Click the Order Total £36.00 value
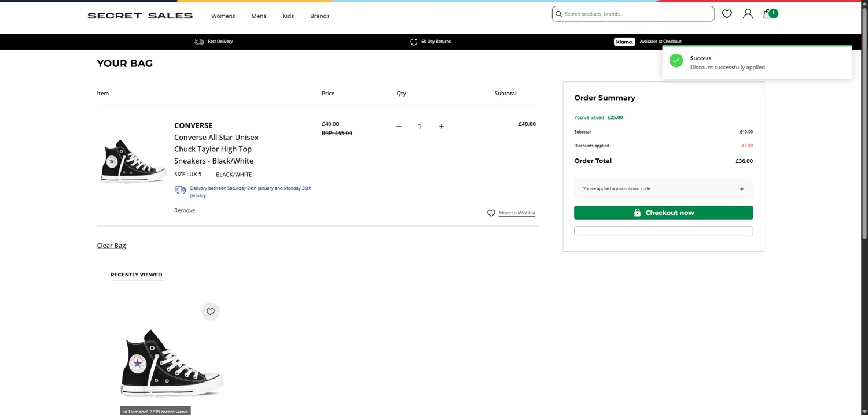868x415 pixels. coord(744,161)
